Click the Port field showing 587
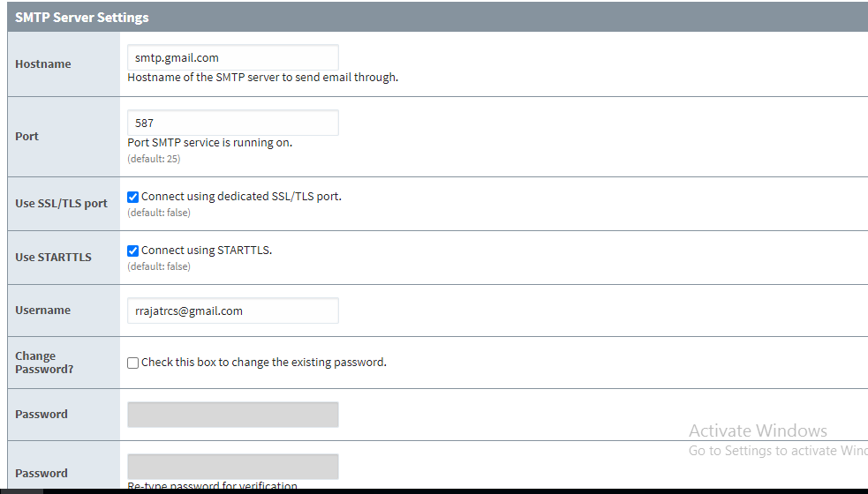 coord(232,123)
